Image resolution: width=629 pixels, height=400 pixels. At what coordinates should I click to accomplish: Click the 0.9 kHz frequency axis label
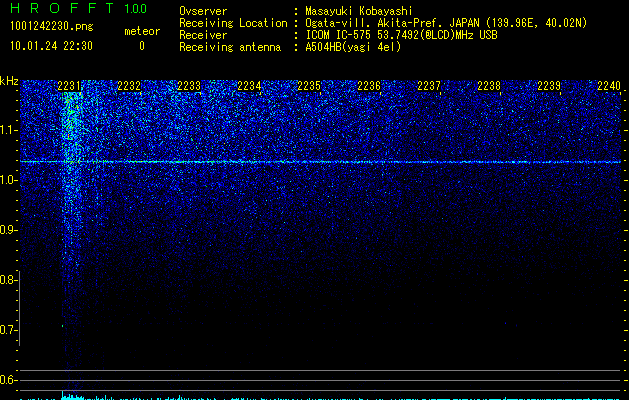9,230
